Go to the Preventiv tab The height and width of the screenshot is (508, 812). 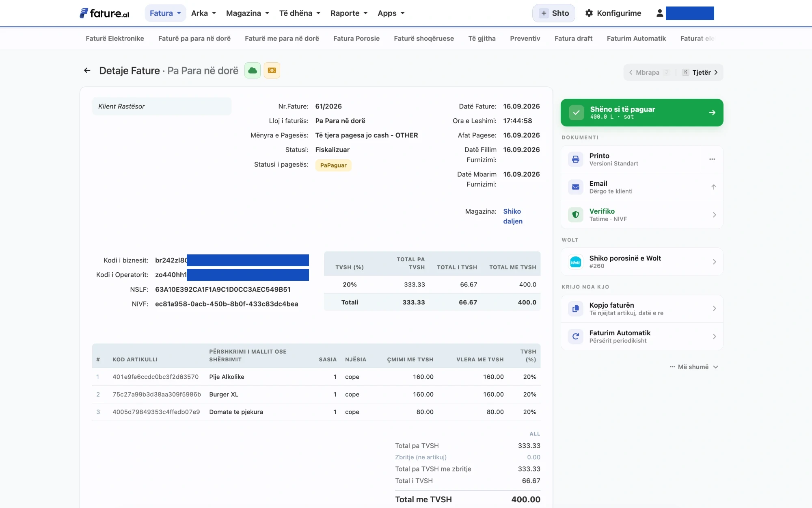click(x=525, y=38)
